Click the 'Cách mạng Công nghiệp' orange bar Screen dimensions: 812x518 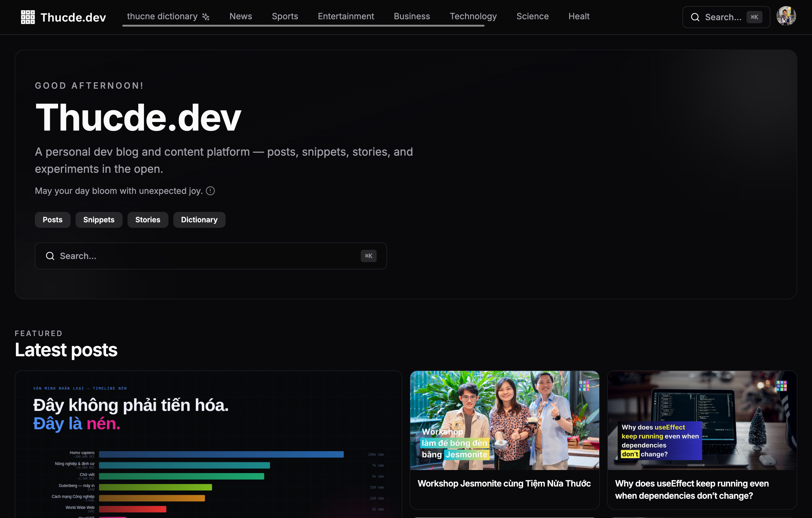coord(152,498)
